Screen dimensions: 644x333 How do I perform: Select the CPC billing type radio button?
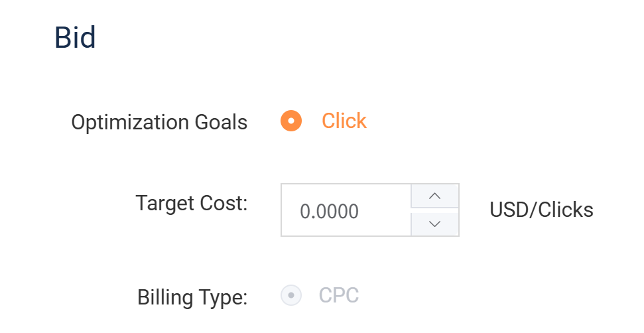[291, 295]
